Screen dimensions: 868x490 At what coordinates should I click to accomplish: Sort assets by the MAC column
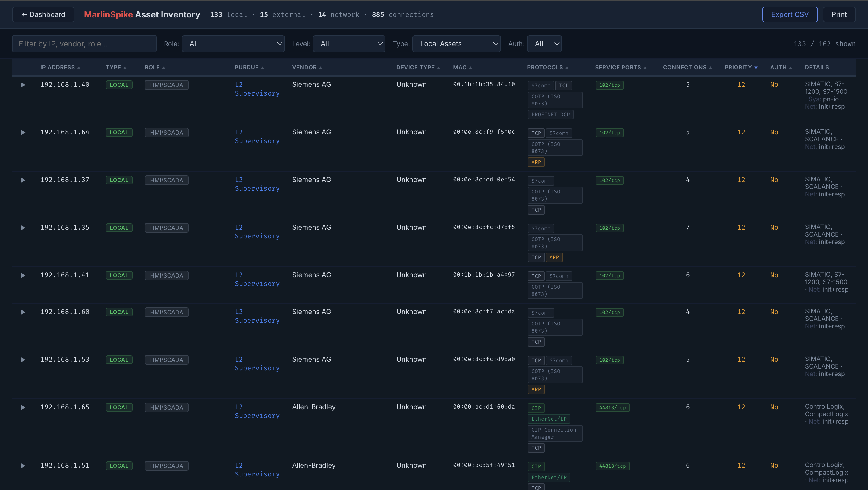tap(470, 68)
